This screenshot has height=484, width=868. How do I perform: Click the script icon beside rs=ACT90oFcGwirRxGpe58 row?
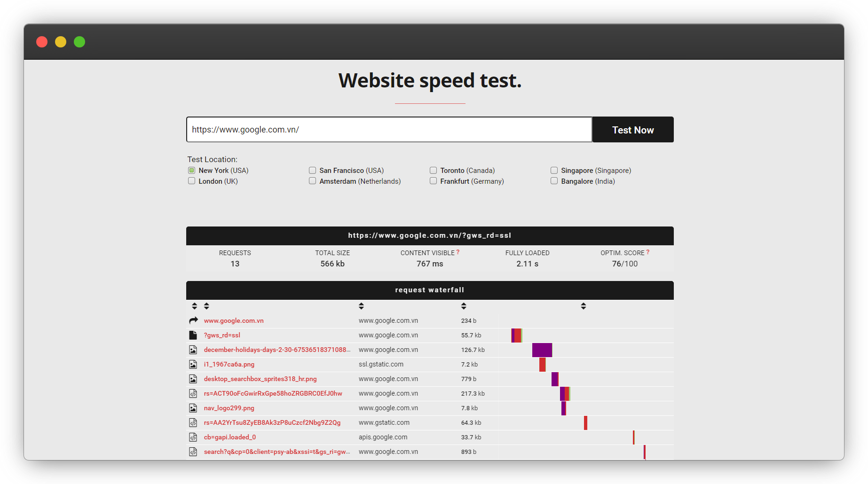tap(193, 393)
